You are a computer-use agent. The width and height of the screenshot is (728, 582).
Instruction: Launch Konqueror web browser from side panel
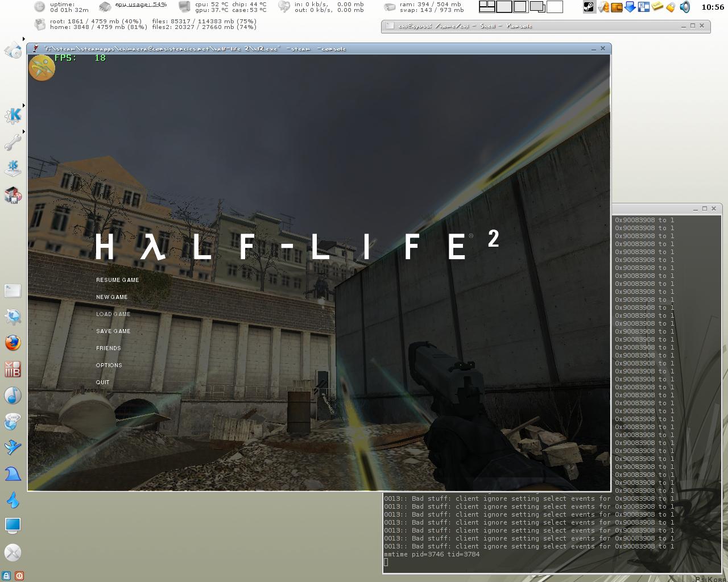[13, 317]
